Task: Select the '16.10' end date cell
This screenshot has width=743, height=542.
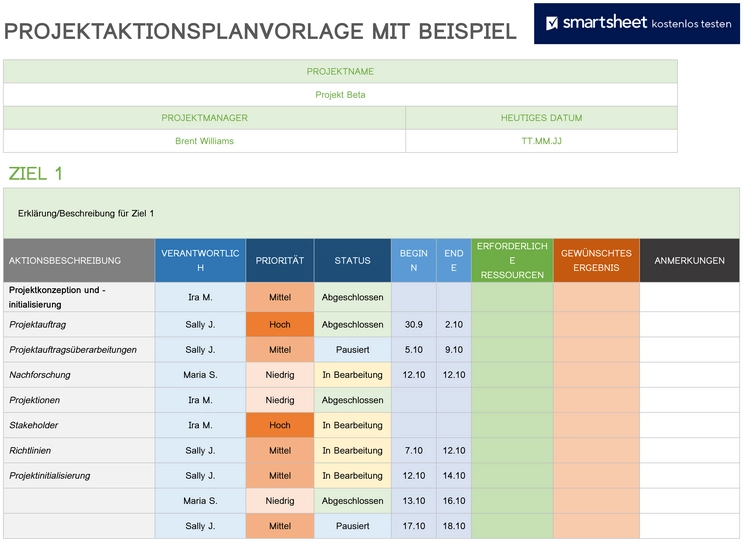Action: (x=453, y=501)
